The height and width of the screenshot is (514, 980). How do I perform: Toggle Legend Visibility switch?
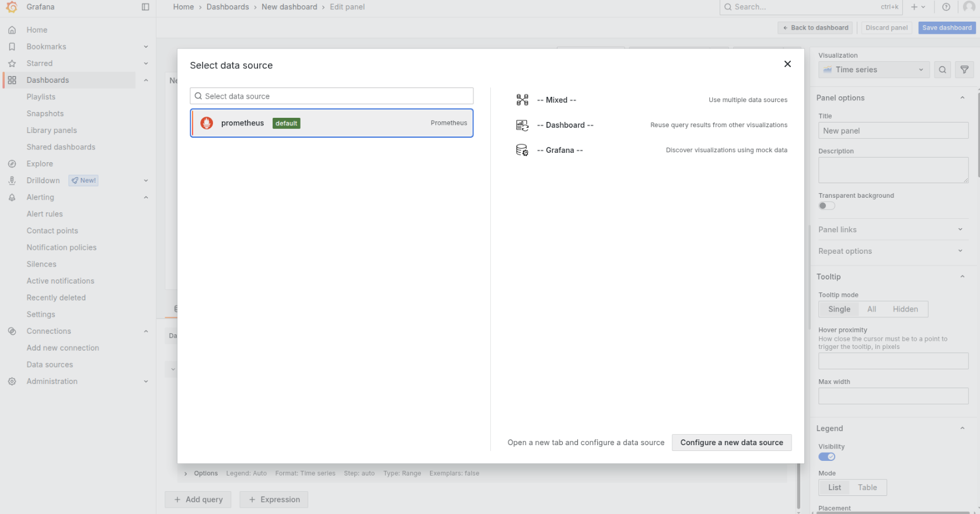(x=826, y=456)
